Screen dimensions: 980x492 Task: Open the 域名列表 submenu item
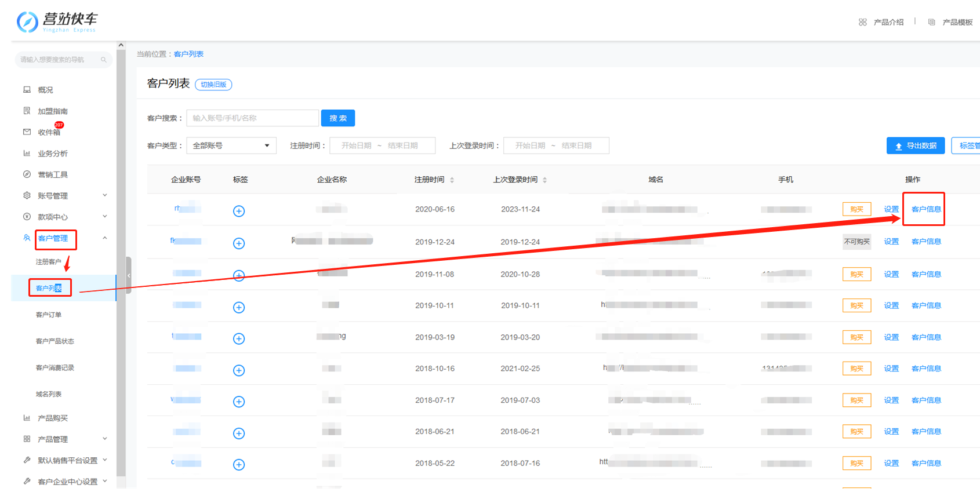(49, 394)
